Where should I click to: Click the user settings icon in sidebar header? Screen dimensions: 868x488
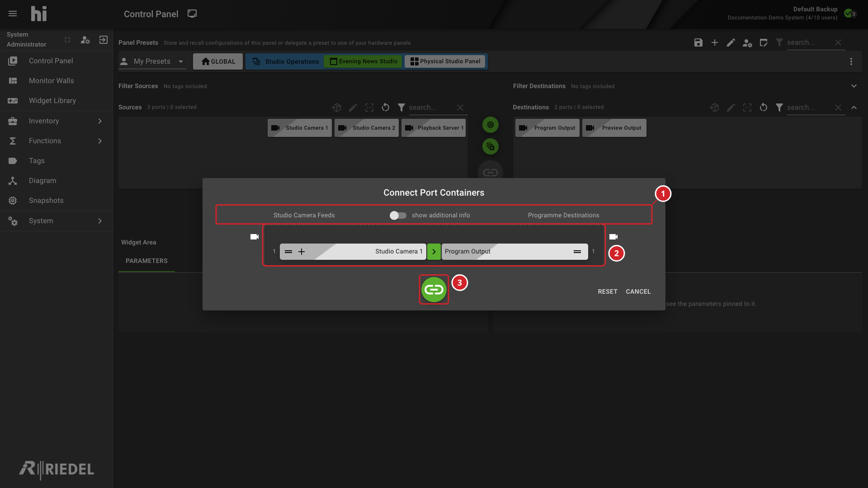85,40
